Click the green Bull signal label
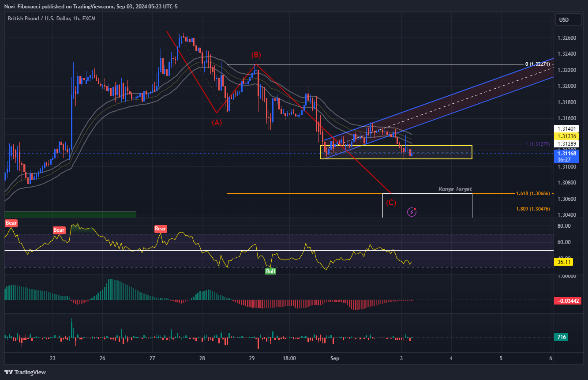Viewport: 588px width, 380px height. coord(270,271)
